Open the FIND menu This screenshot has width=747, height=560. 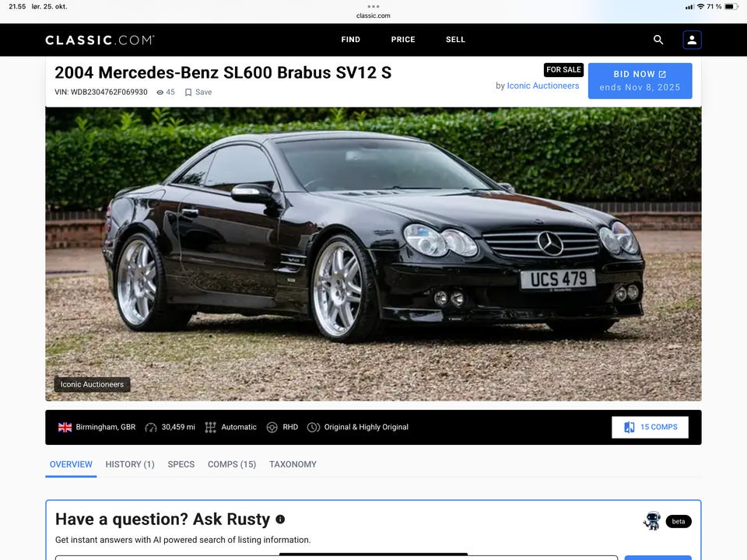(x=351, y=40)
